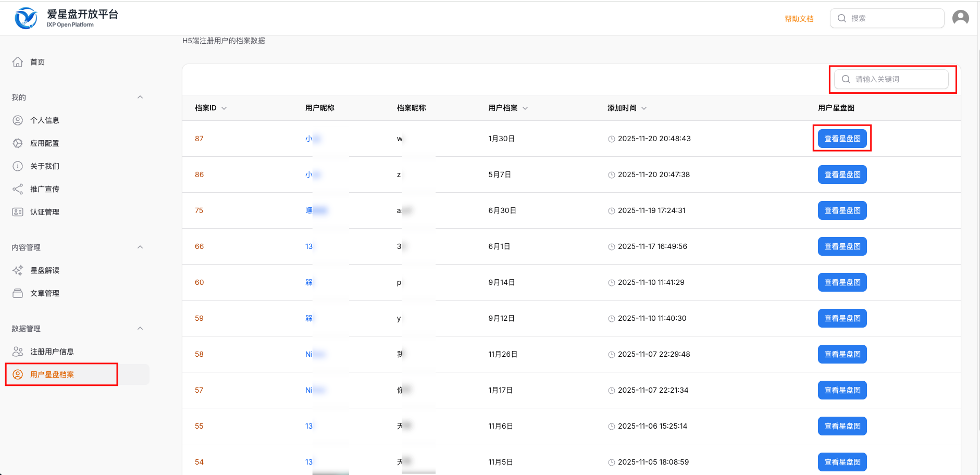Click the 应用配置 gear icon

[x=18, y=143]
